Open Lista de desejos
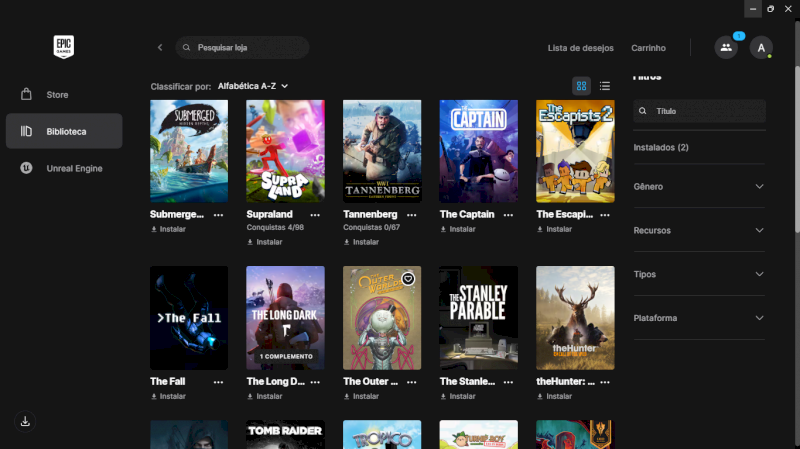The image size is (800, 449). pos(581,48)
